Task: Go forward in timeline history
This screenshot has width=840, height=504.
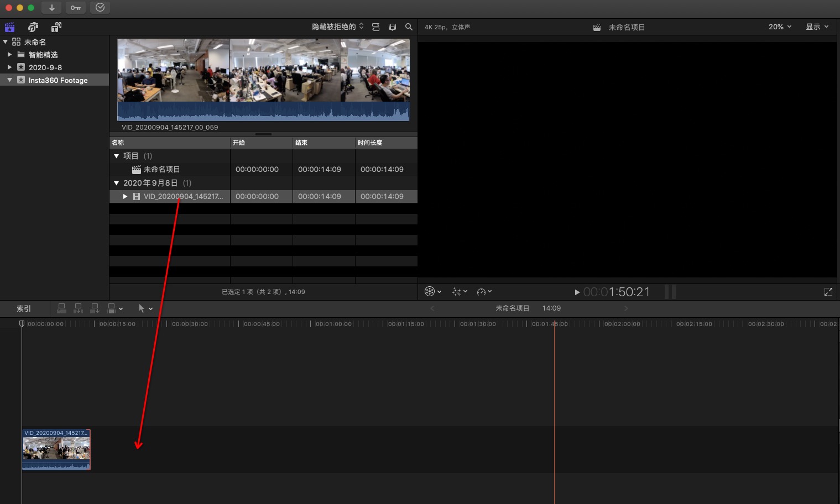Action: 626,308
